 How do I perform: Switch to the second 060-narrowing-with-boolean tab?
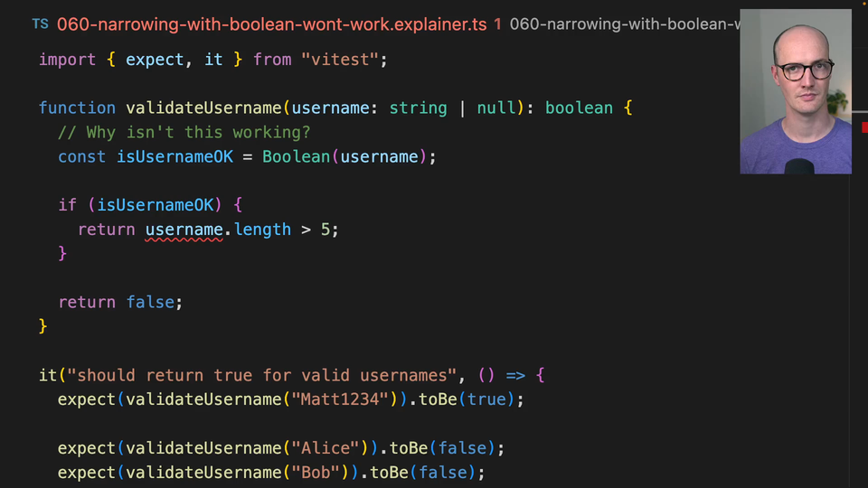coord(624,24)
